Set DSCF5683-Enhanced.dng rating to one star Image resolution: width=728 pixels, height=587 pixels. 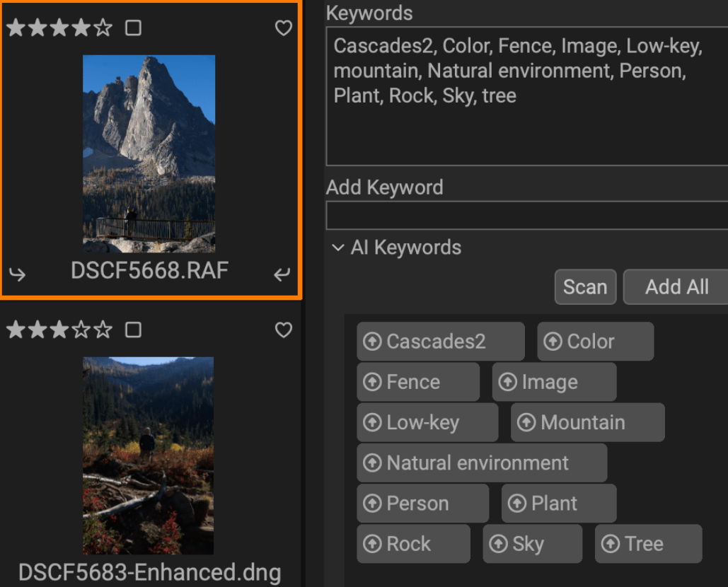(x=16, y=330)
